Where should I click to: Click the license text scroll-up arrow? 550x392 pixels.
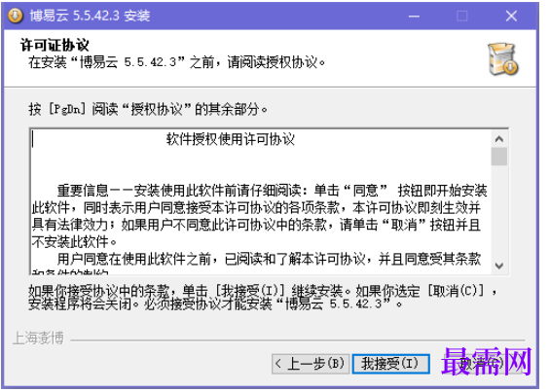[x=498, y=139]
